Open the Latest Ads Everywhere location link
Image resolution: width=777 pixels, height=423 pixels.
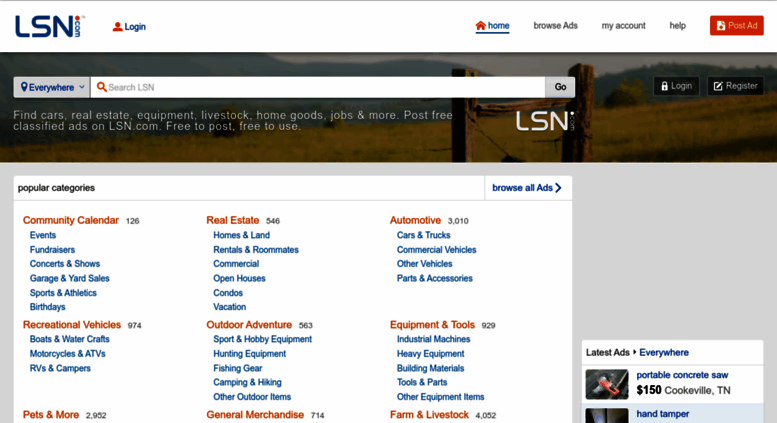(663, 352)
